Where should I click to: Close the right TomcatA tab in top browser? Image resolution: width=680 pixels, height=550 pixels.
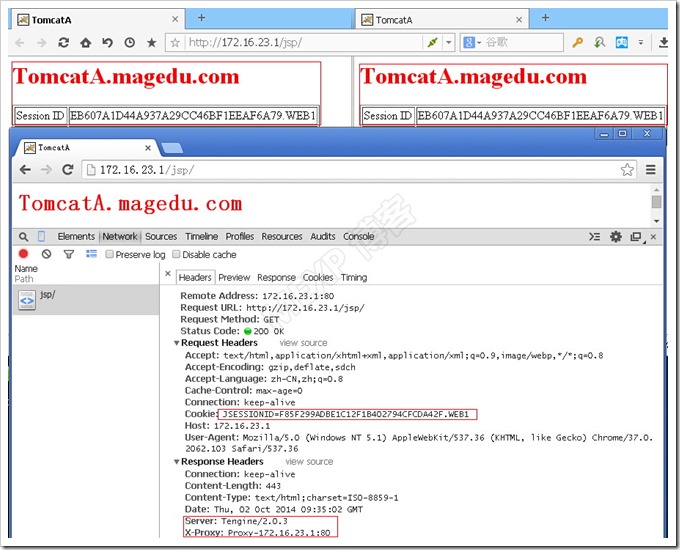519,20
